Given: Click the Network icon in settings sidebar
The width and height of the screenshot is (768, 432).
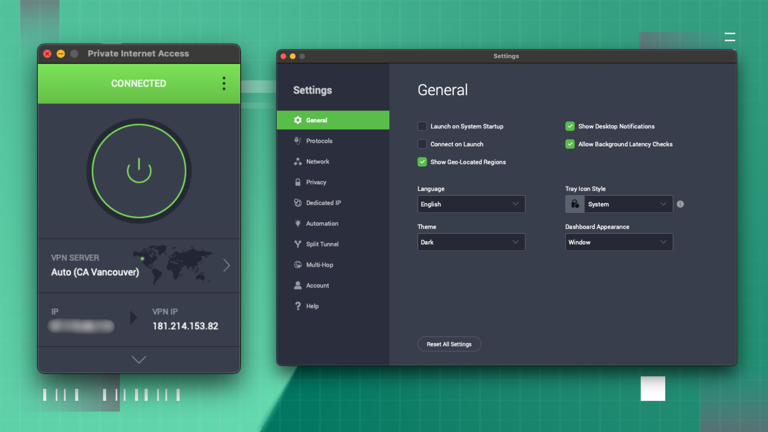Looking at the screenshot, I should pos(298,161).
